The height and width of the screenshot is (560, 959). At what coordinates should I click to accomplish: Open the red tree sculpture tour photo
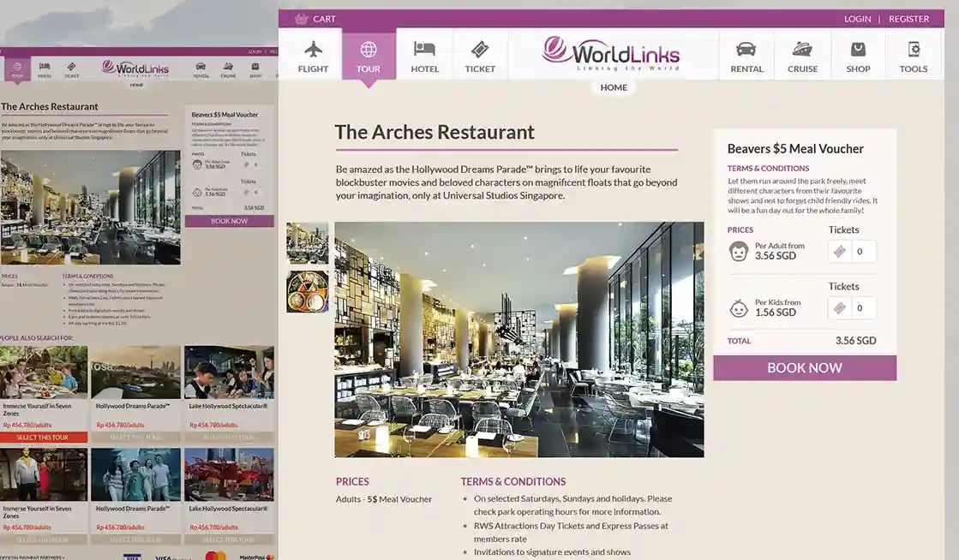coord(230,474)
